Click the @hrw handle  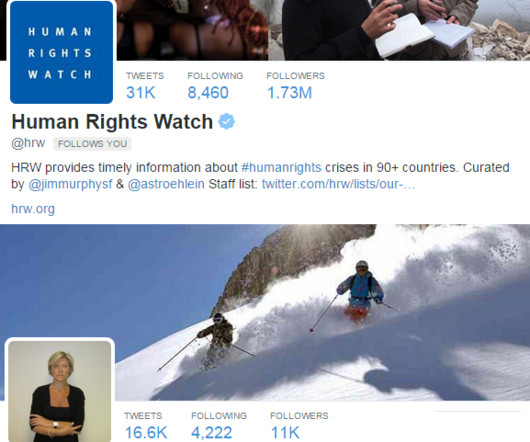(x=28, y=143)
